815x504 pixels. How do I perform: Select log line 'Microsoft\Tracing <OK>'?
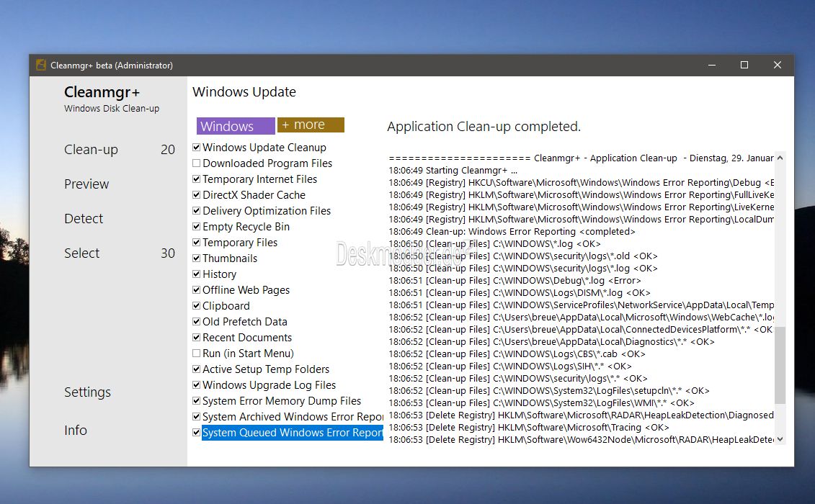pyautogui.click(x=529, y=428)
